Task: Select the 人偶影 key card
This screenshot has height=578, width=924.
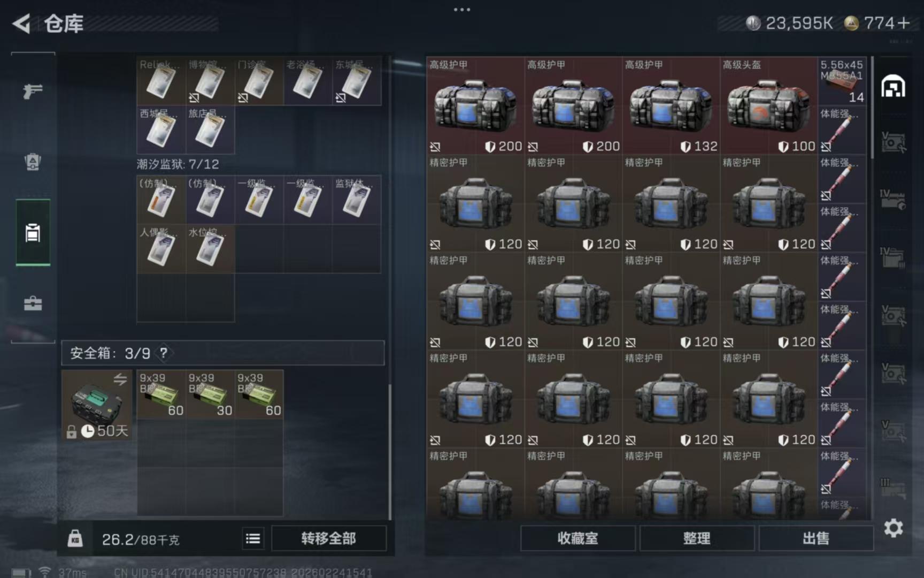Action: (x=161, y=249)
